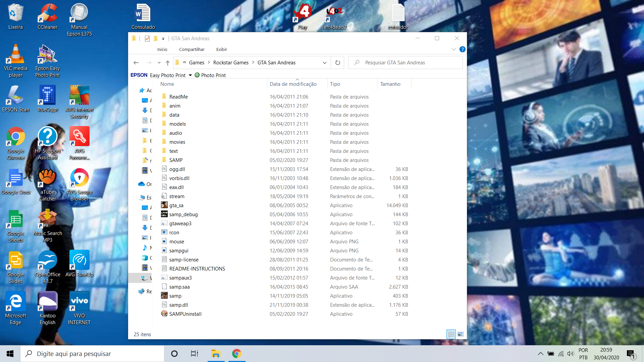644x362 pixels.
Task: Open the VIVO INTERNET desktop shortcut
Action: point(79,309)
